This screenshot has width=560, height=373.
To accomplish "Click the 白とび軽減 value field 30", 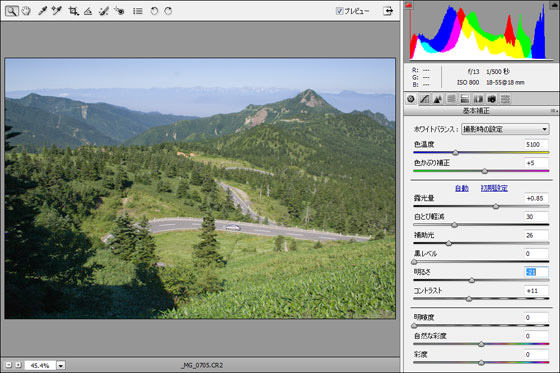I will [x=536, y=217].
